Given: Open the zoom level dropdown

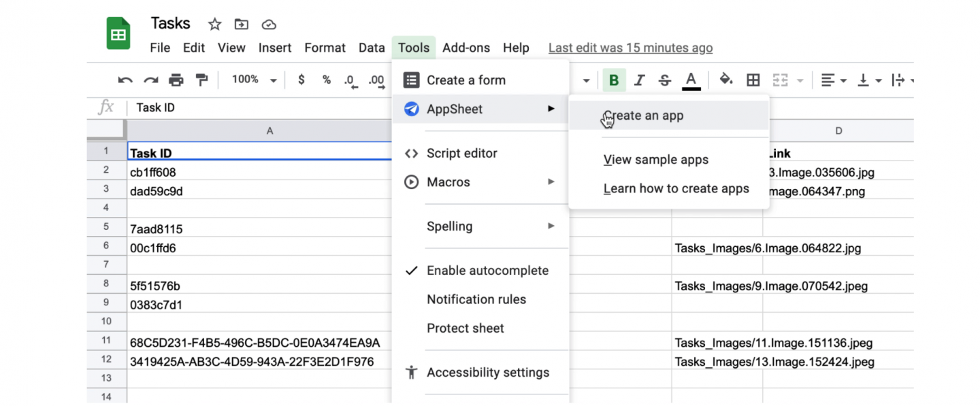Looking at the screenshot, I should click(253, 80).
